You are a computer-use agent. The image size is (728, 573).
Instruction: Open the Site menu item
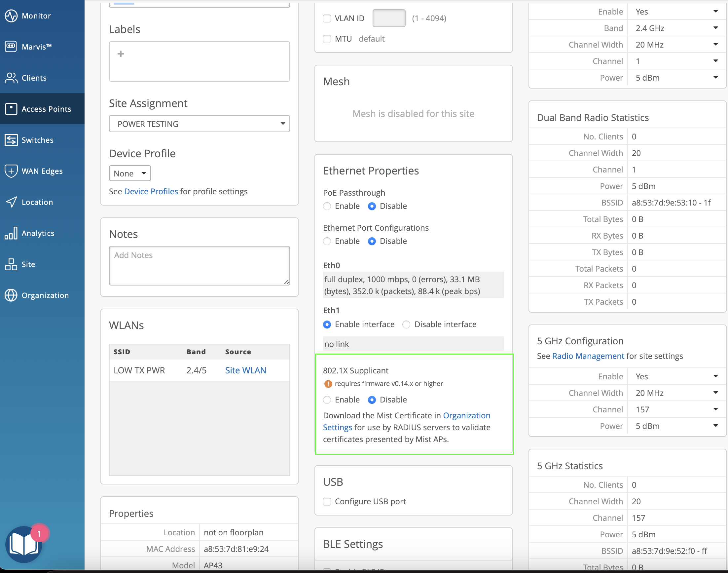[x=28, y=264]
